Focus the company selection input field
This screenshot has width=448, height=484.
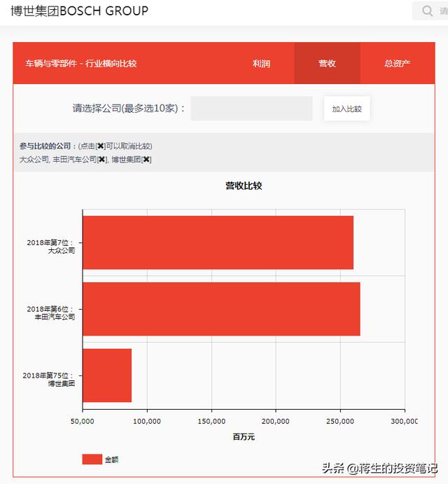251,109
